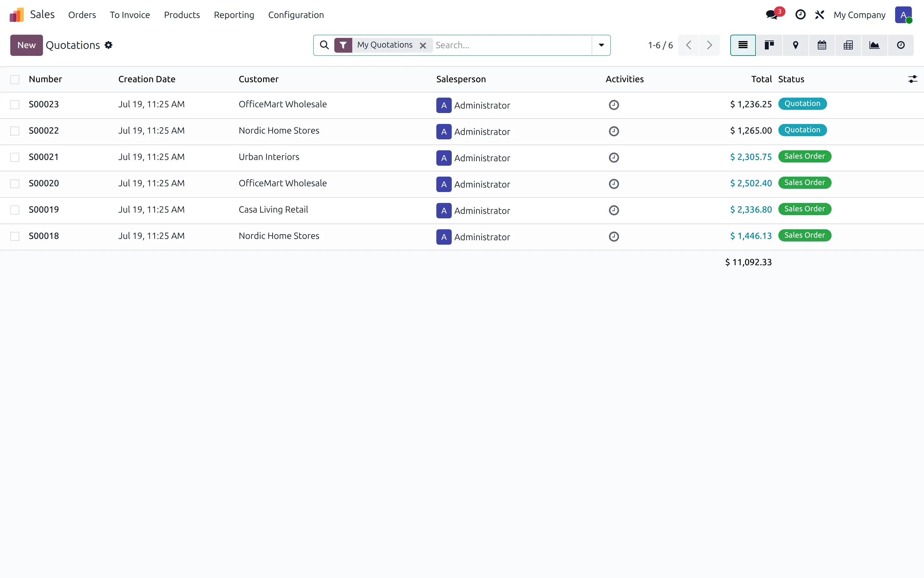This screenshot has width=924, height=578.
Task: Switch to pivot view
Action: (848, 45)
